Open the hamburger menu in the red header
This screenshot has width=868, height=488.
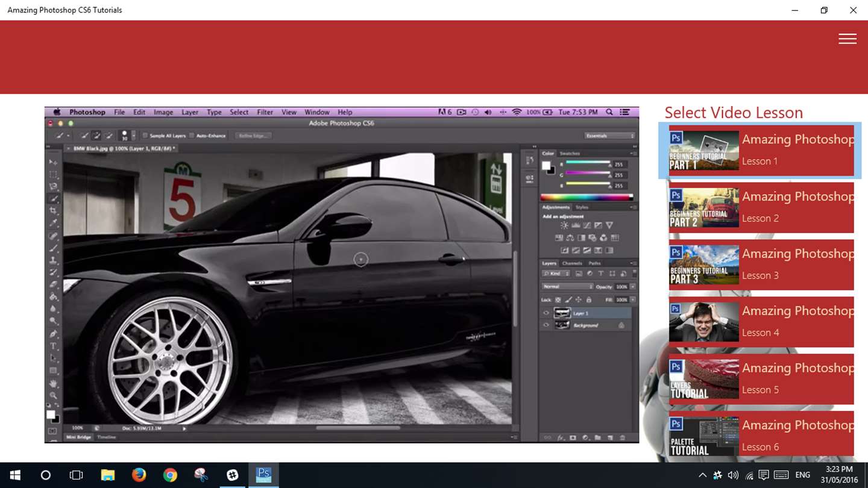coord(847,39)
